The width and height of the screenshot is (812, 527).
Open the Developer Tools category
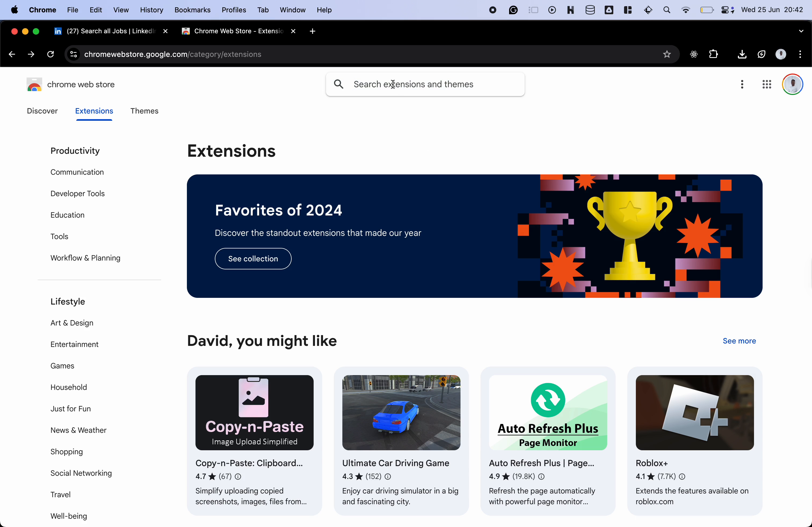coord(77,194)
